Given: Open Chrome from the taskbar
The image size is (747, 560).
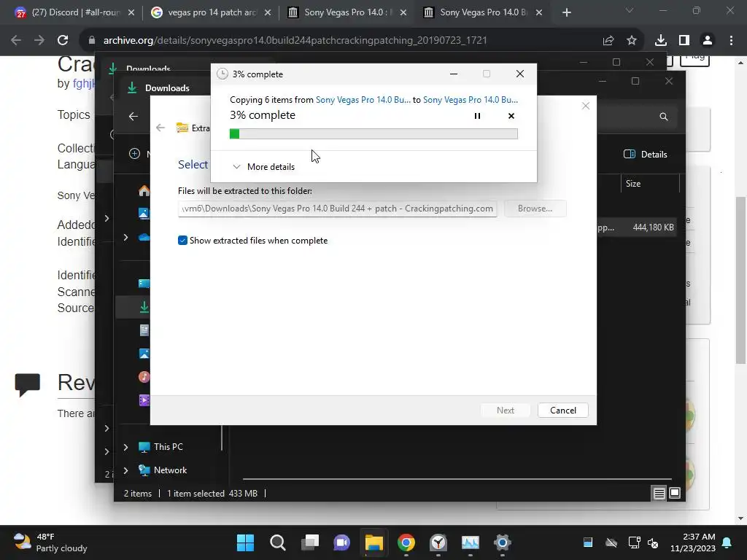Looking at the screenshot, I should (406, 542).
